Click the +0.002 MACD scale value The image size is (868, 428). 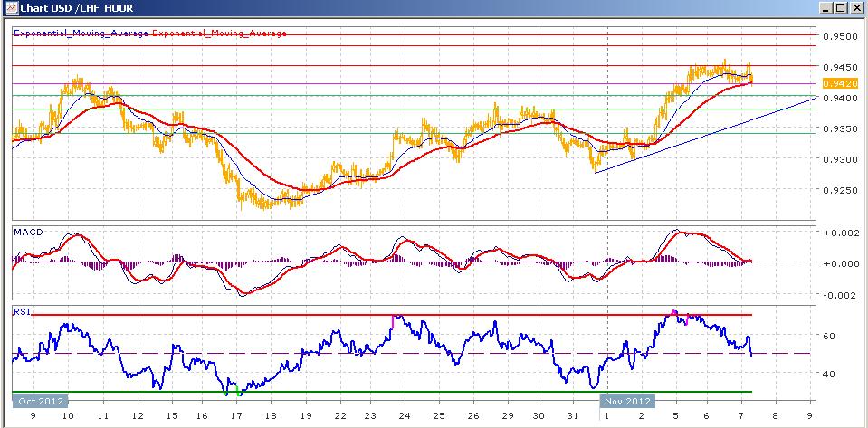pos(840,233)
